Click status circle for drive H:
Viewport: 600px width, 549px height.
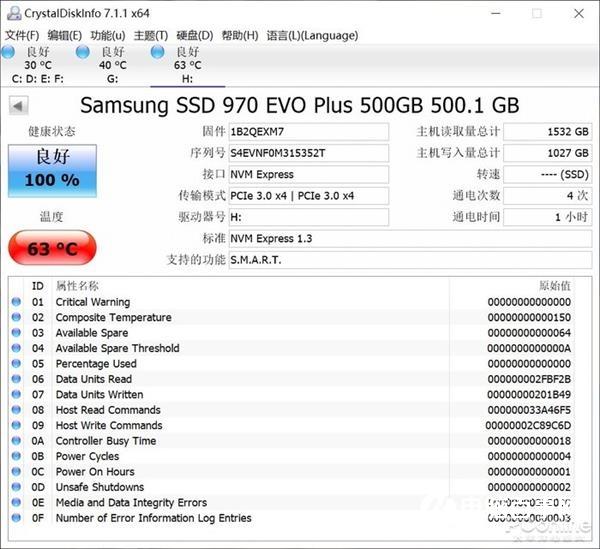point(158,52)
